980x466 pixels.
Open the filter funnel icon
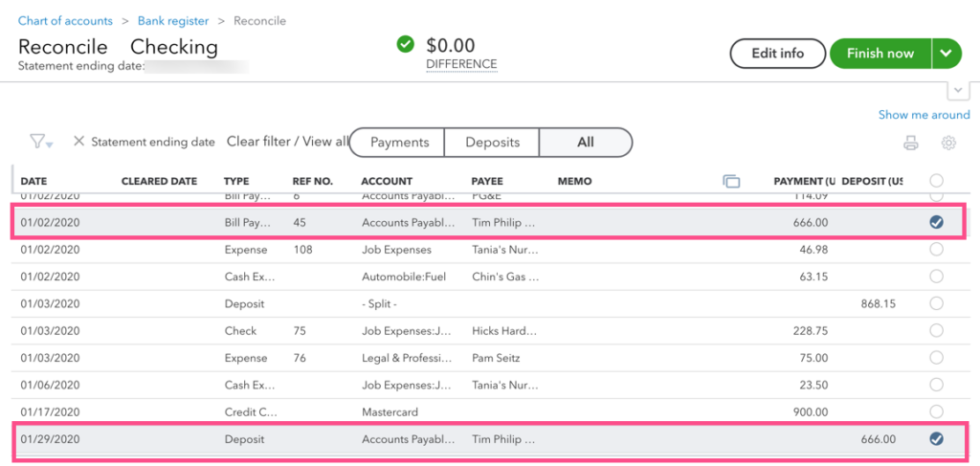pos(40,142)
